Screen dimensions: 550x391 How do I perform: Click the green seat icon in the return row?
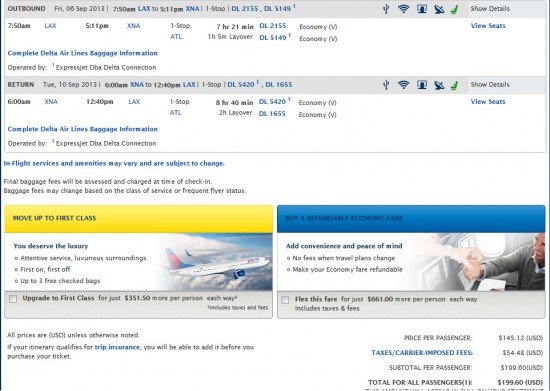455,85
